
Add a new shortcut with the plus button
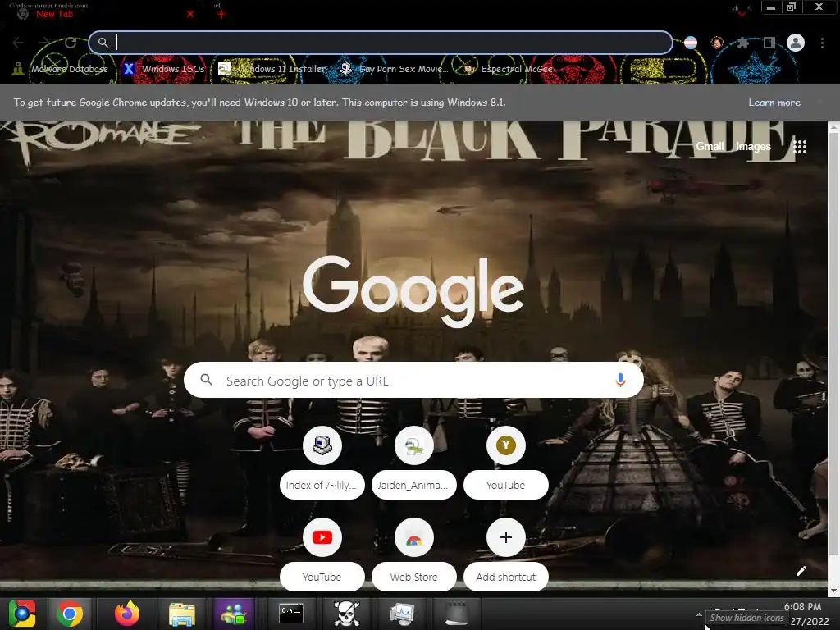tap(505, 537)
